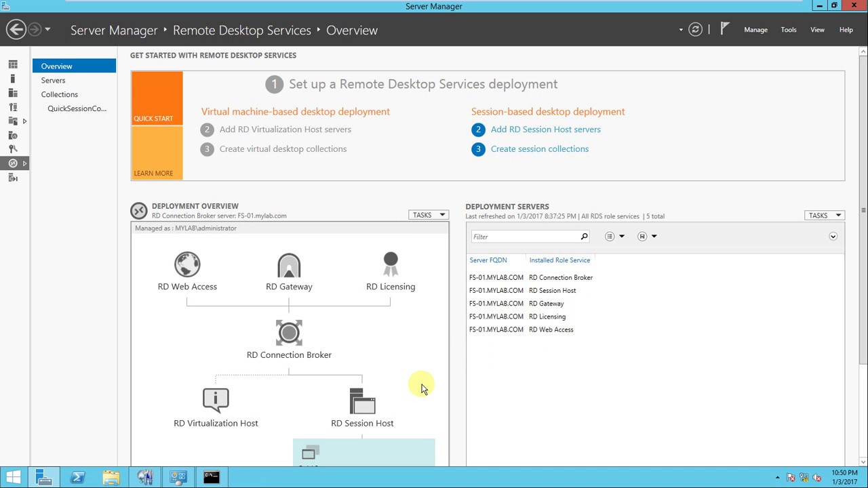Open the Tools menu

tap(789, 30)
